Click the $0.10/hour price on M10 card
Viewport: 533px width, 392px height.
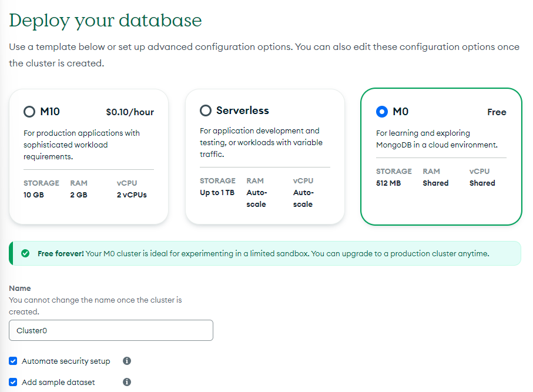130,112
